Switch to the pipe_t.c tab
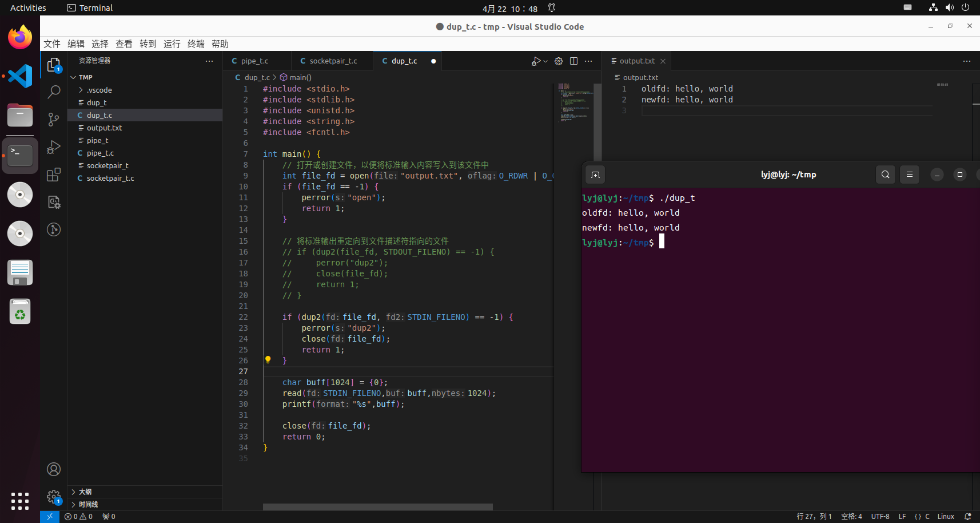This screenshot has height=523, width=980. pyautogui.click(x=257, y=61)
